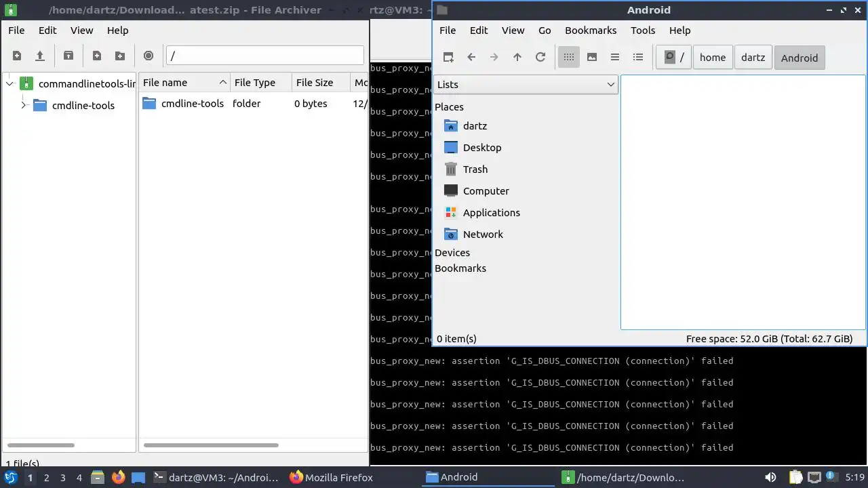Click show desktop icon in taskbar

click(x=138, y=477)
